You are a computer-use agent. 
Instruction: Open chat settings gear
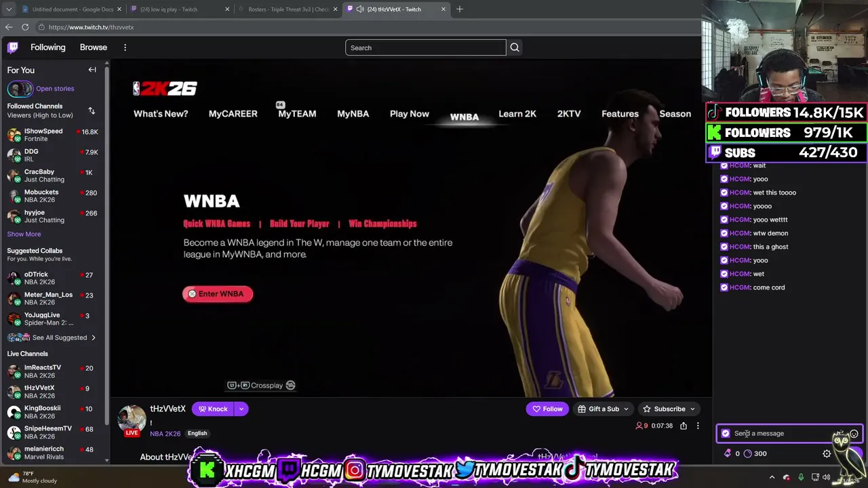[827, 453]
